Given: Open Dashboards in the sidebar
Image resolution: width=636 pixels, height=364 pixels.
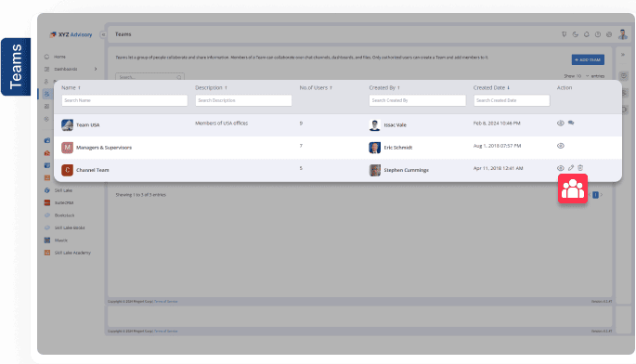Looking at the screenshot, I should coord(66,69).
